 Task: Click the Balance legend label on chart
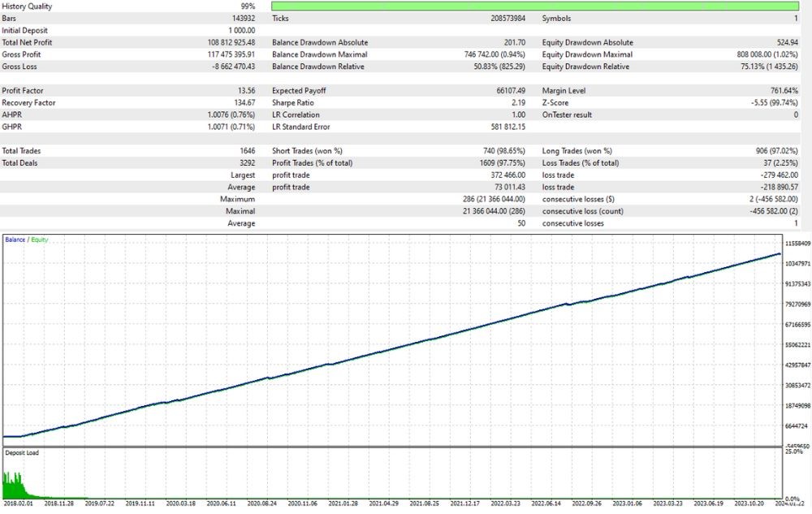(15, 240)
